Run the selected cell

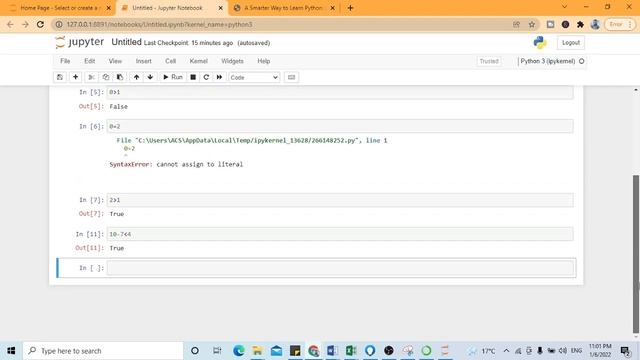tap(173, 77)
